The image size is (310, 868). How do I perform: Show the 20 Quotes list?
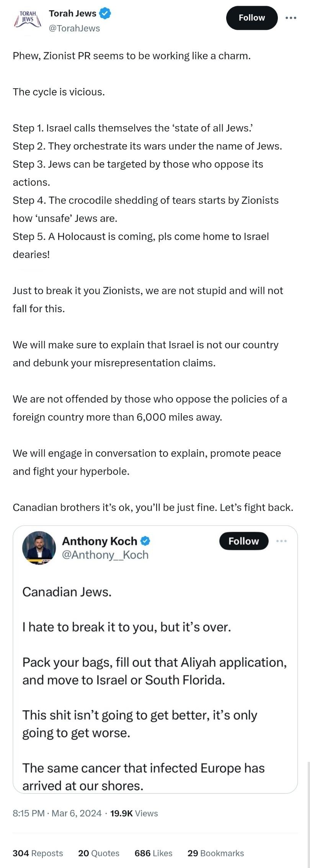tap(99, 853)
